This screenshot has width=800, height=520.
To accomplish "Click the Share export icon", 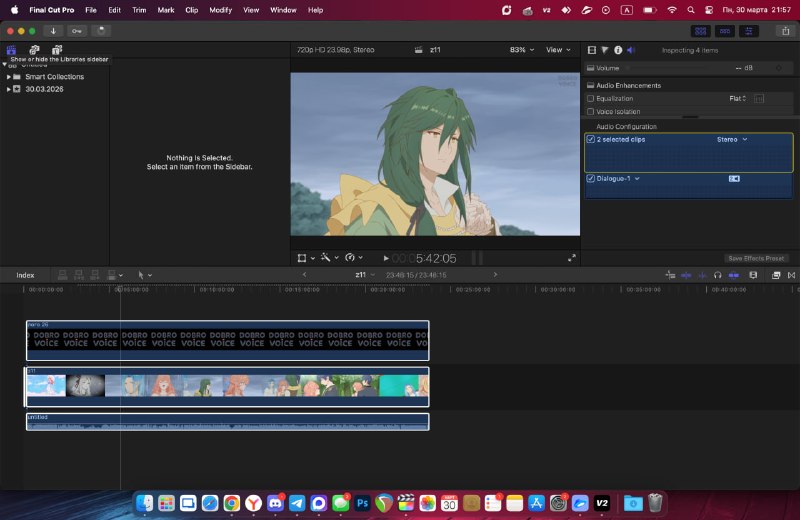I will 786,31.
